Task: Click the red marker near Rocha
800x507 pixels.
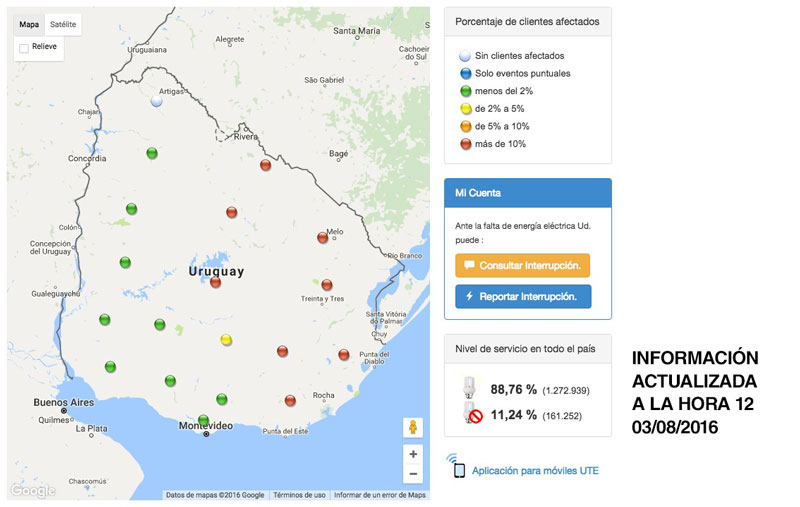Action: [290, 400]
